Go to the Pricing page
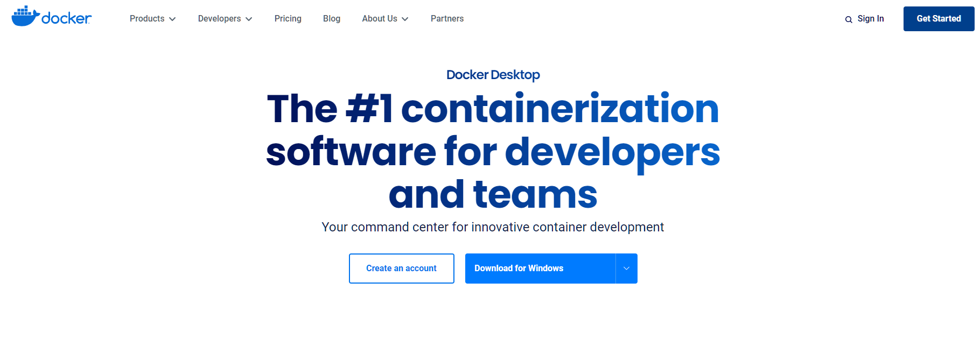 288,18
